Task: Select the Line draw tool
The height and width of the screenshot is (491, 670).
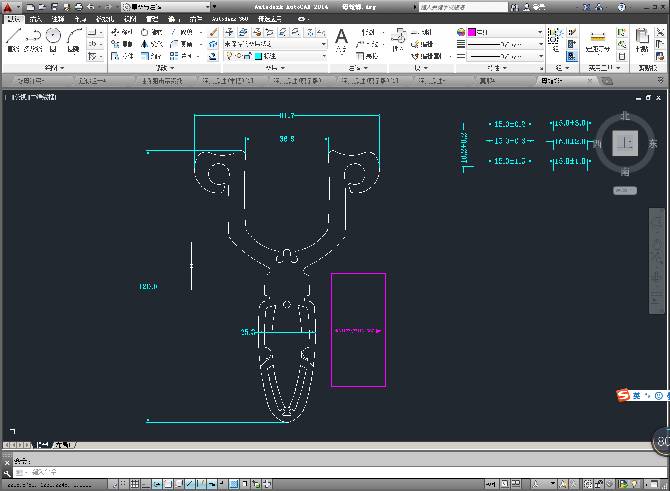Action: point(13,39)
